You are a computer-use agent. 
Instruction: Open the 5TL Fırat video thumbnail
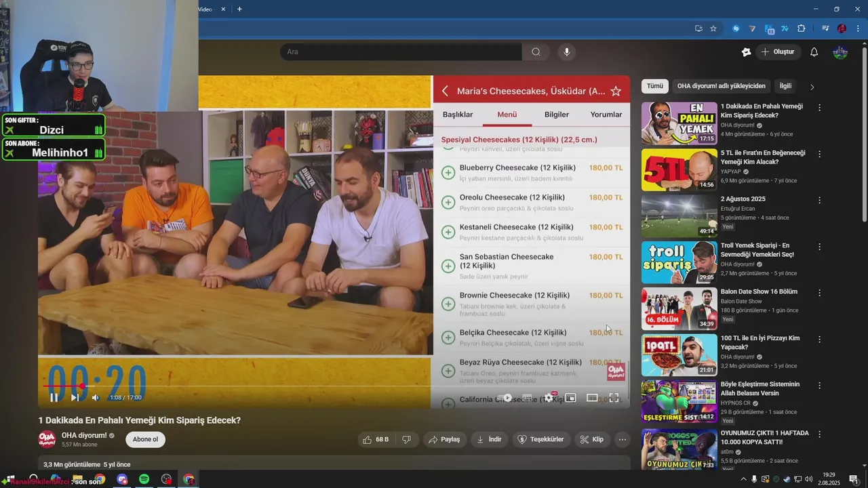tap(679, 169)
